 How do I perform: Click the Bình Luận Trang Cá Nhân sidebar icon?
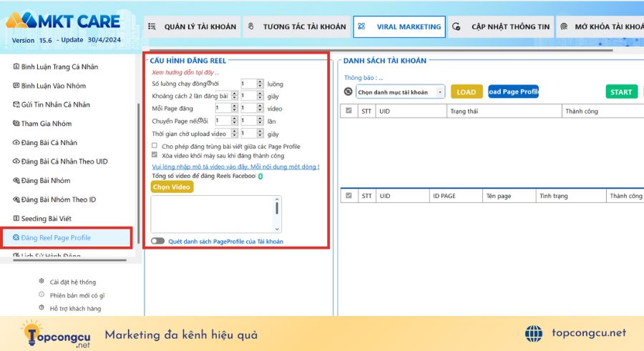[16, 66]
